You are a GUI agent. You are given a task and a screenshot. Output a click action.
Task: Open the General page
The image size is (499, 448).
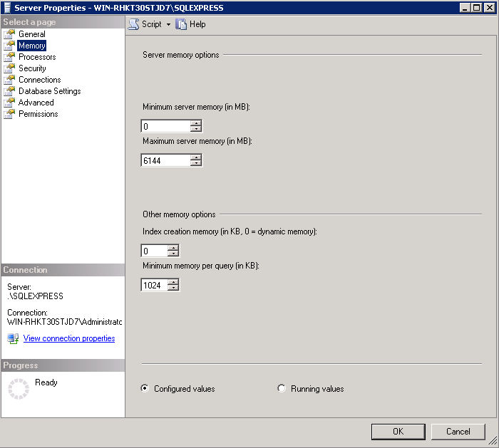click(32, 34)
